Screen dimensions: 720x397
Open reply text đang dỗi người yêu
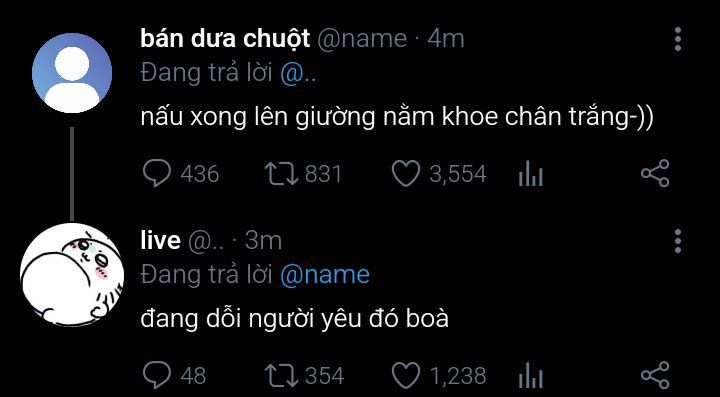(294, 319)
